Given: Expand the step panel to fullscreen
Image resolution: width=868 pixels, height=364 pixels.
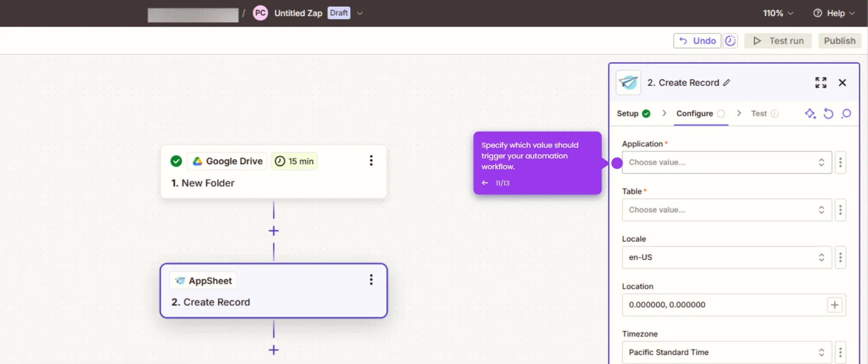Looking at the screenshot, I should pyautogui.click(x=821, y=83).
